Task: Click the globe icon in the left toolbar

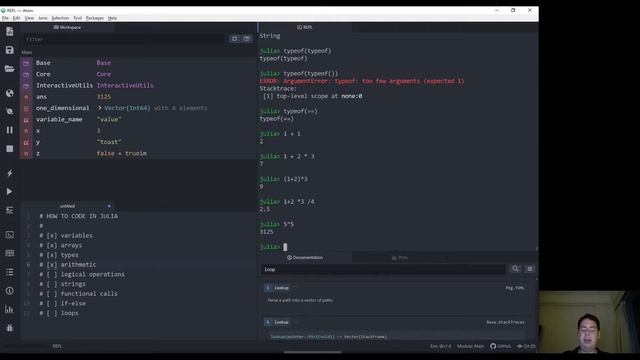Action: [x=9, y=93]
